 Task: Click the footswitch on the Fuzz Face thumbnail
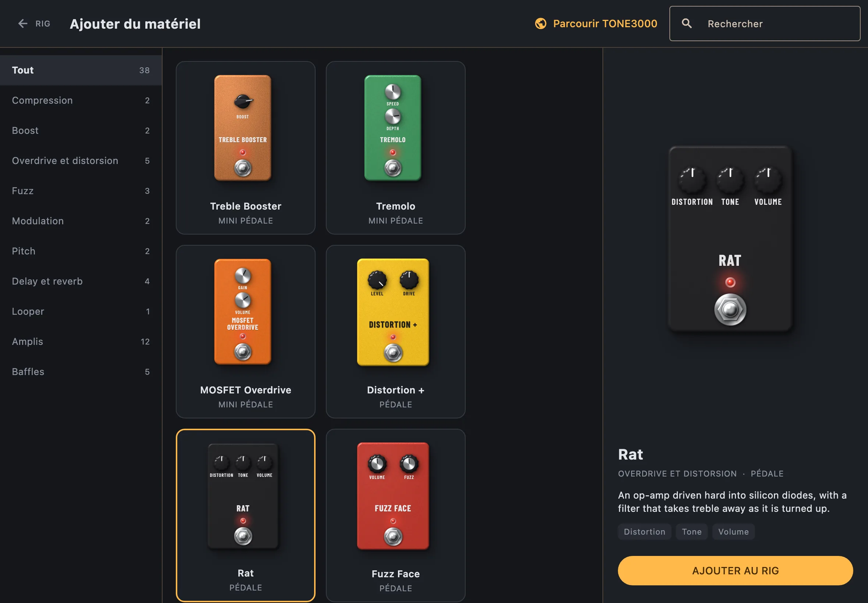[393, 536]
